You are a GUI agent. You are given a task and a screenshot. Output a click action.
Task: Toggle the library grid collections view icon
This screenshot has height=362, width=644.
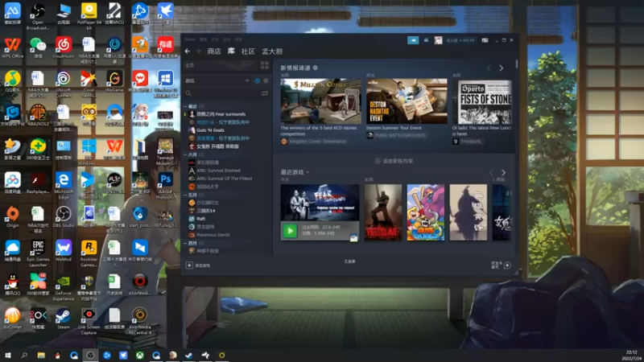tap(265, 65)
